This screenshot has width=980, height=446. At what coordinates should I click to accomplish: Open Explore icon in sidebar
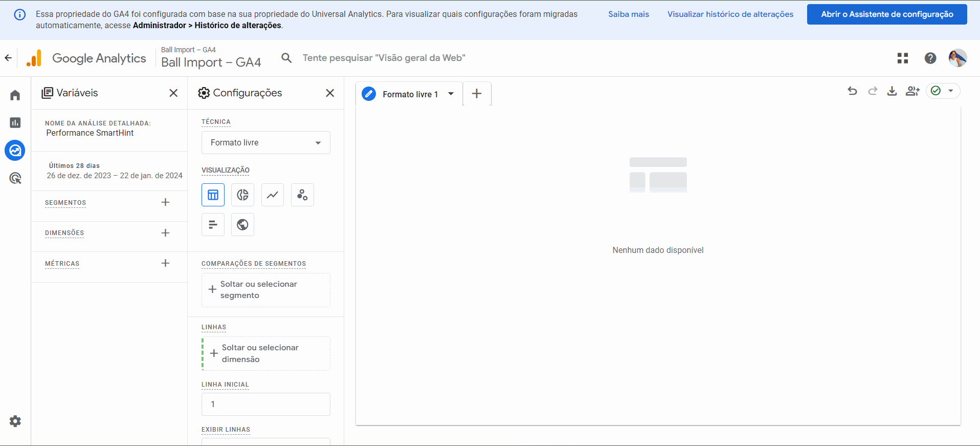pyautogui.click(x=15, y=151)
